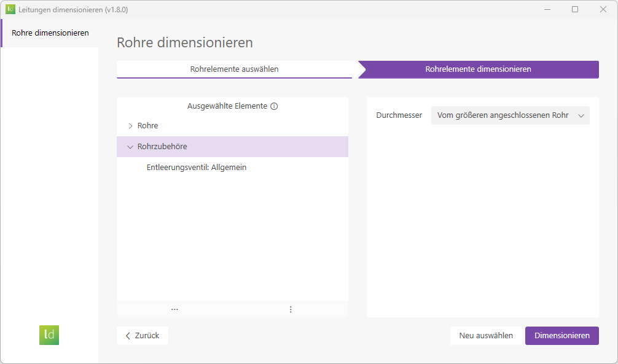Collapse the Rohrzubehöre tree node
This screenshot has height=364, width=618.
(130, 147)
